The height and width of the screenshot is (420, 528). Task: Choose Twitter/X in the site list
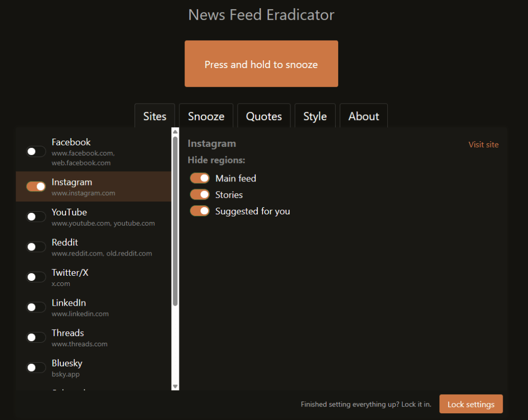pos(70,273)
